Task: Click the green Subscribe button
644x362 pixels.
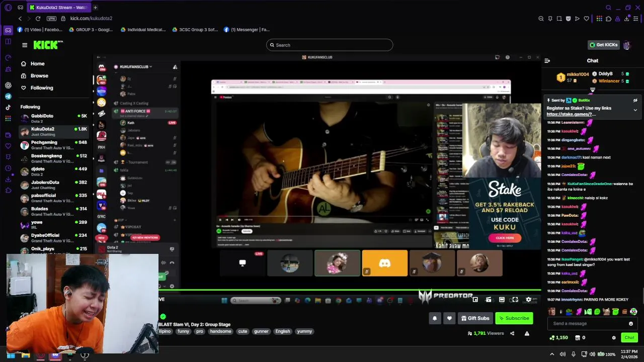Action: (514, 318)
